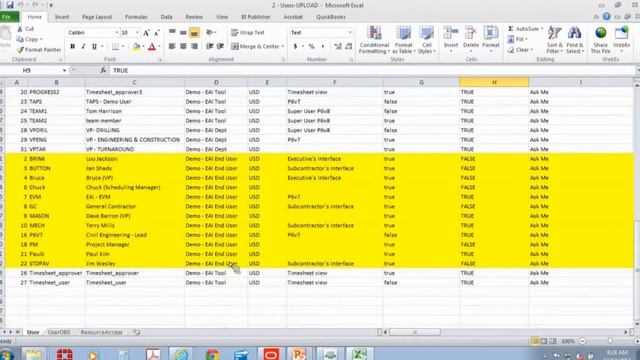Switch to the Formulas tab
640x360 pixels.
click(136, 17)
